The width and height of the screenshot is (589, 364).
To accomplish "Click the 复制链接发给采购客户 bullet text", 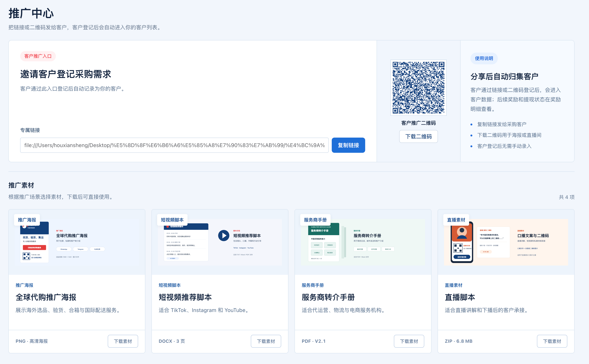I will coord(502,124).
